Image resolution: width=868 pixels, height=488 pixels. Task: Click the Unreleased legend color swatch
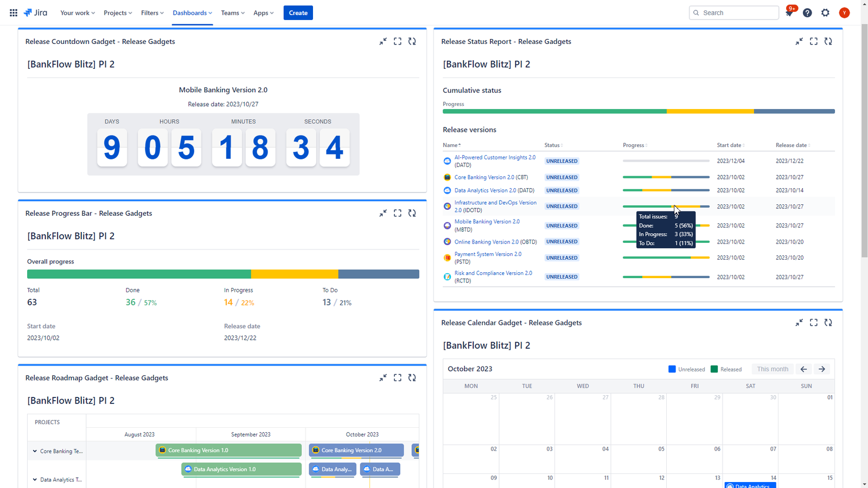click(x=672, y=369)
